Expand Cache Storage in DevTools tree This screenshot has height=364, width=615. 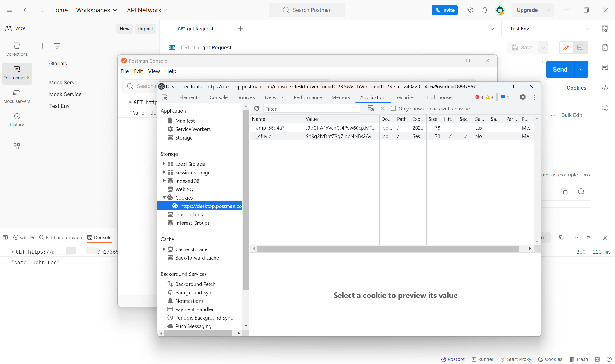164,249
